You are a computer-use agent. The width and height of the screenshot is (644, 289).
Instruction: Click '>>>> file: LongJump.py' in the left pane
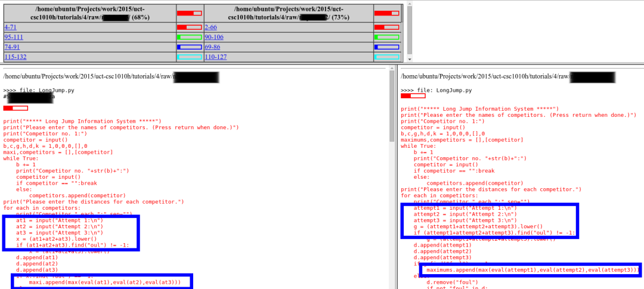coord(39,90)
